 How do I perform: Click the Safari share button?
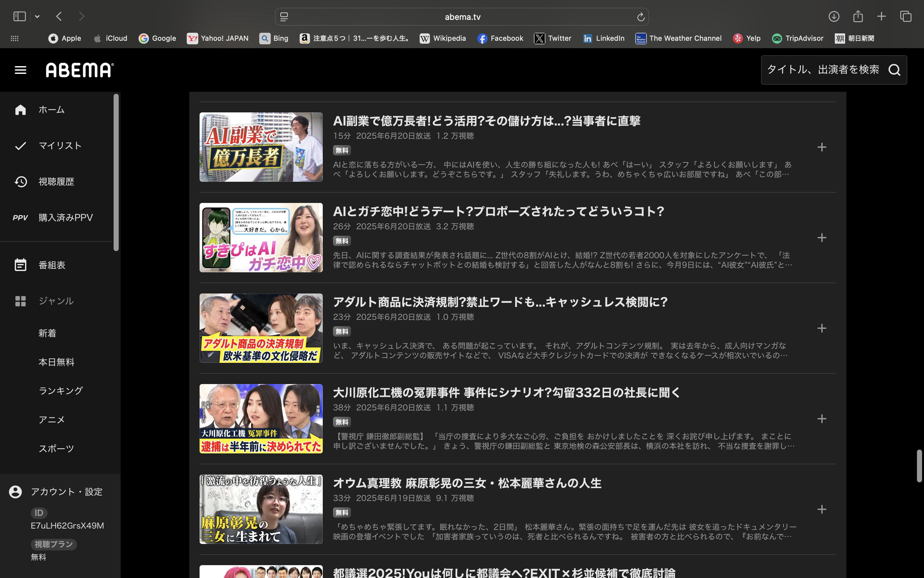click(x=858, y=16)
